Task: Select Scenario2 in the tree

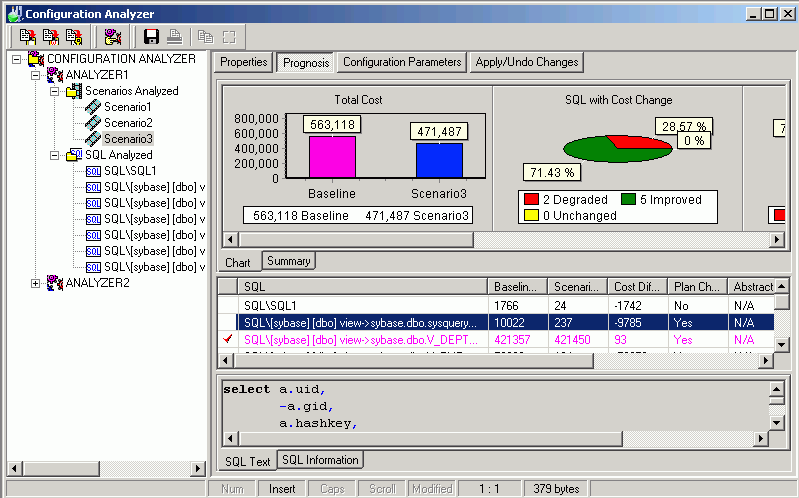Action: (127, 123)
